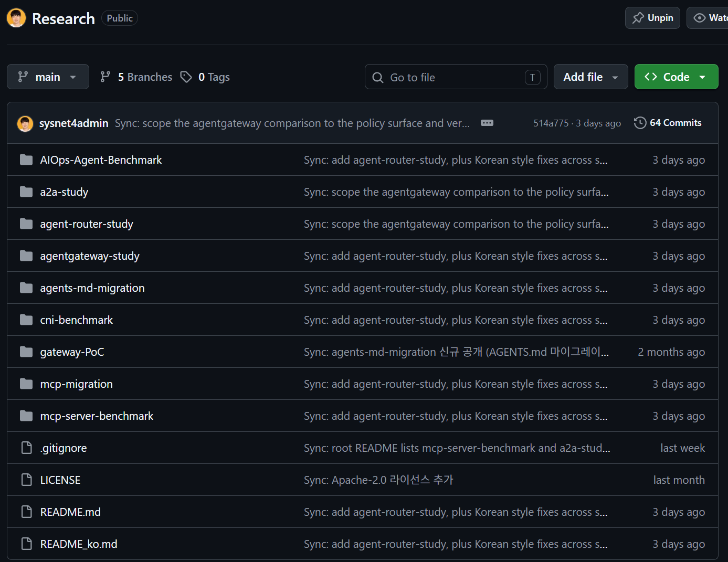View the 5 Branches link
This screenshot has width=728, height=562.
click(x=136, y=77)
